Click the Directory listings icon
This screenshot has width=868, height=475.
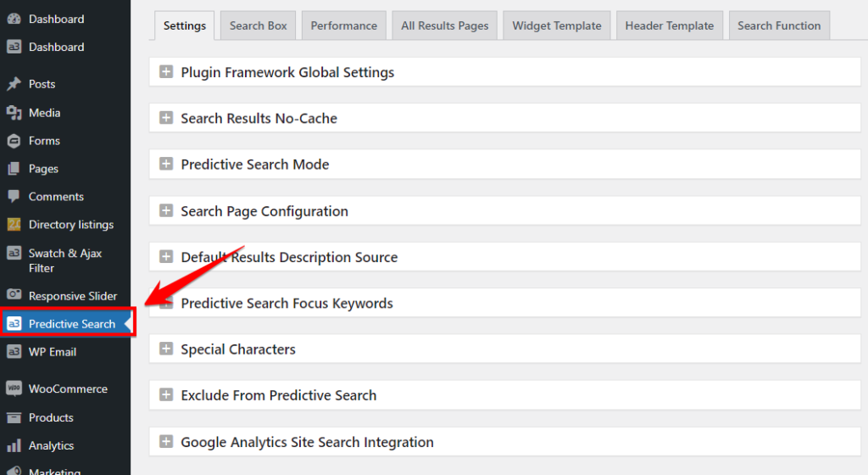pyautogui.click(x=14, y=224)
